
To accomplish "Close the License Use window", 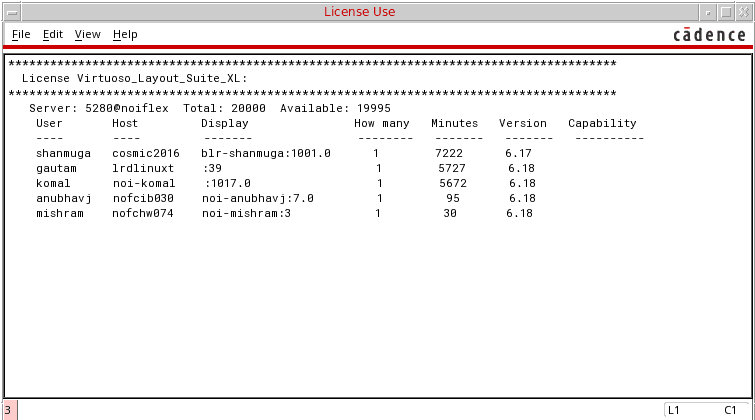I will [743, 13].
